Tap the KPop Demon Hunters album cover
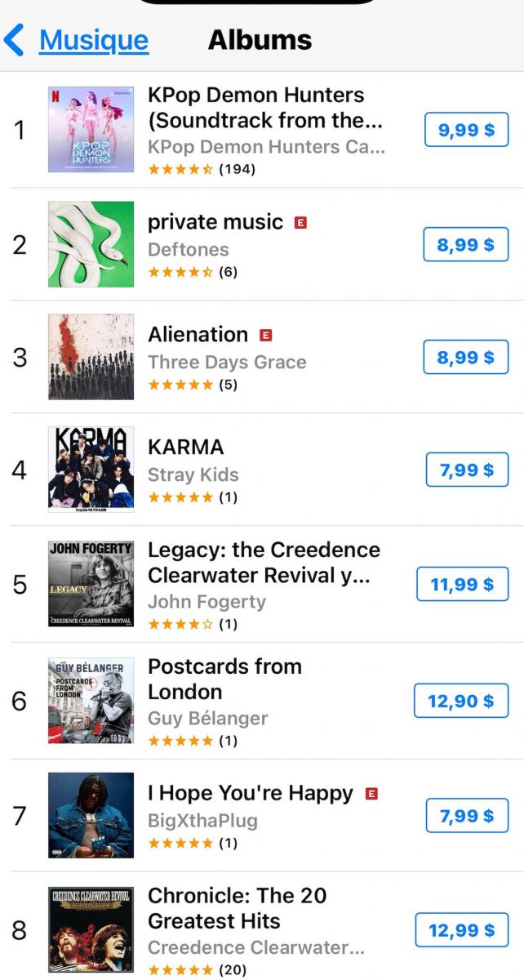524x980 pixels. click(x=91, y=130)
